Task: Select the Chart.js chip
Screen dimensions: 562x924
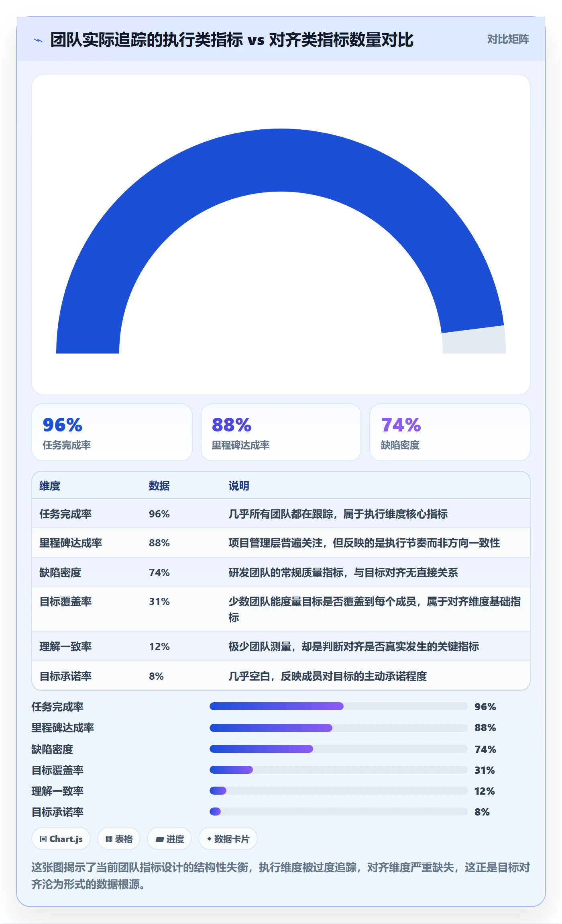Action: [x=61, y=839]
